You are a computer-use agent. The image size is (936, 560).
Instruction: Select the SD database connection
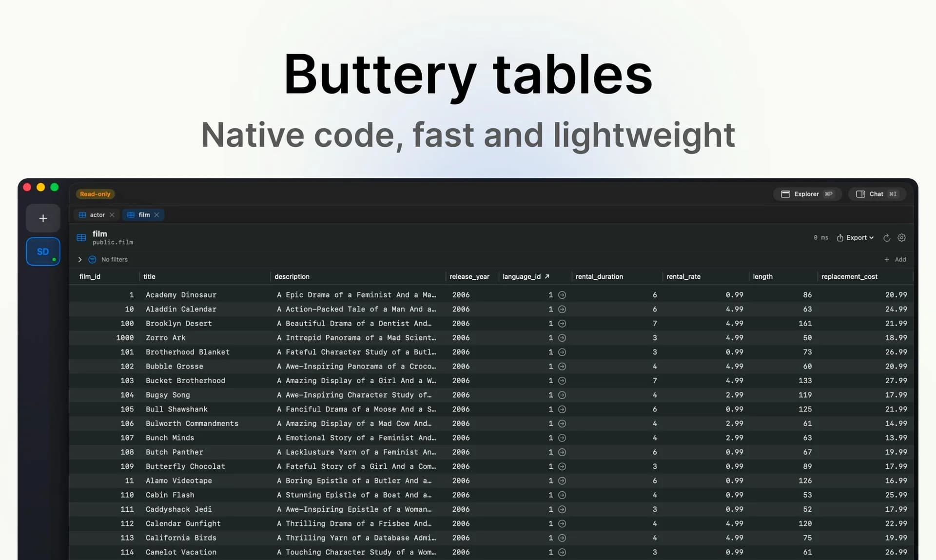(43, 251)
